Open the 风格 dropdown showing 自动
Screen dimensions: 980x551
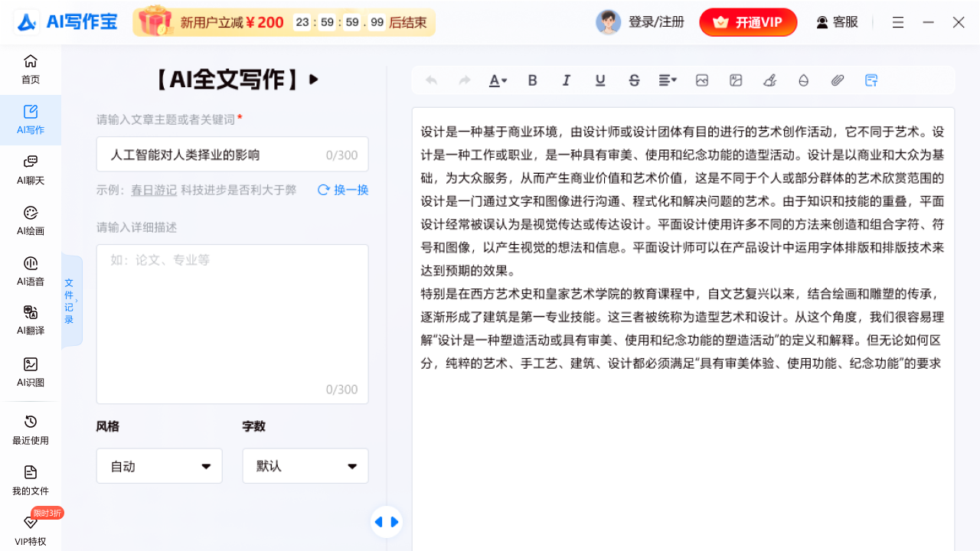pos(158,465)
